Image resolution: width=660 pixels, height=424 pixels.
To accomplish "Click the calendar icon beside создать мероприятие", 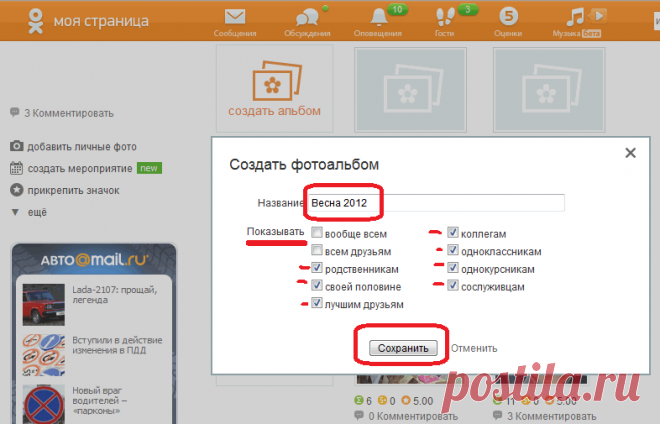I will 16,168.
